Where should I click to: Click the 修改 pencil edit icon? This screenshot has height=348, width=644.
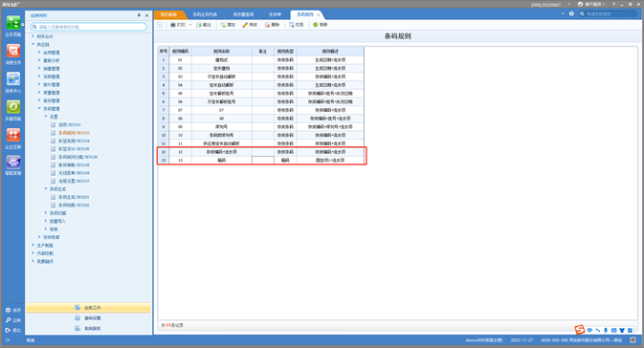[245, 25]
